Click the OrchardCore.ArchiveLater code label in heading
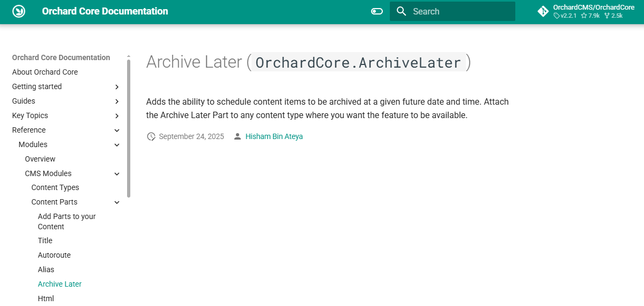This screenshot has height=306, width=644. (358, 63)
